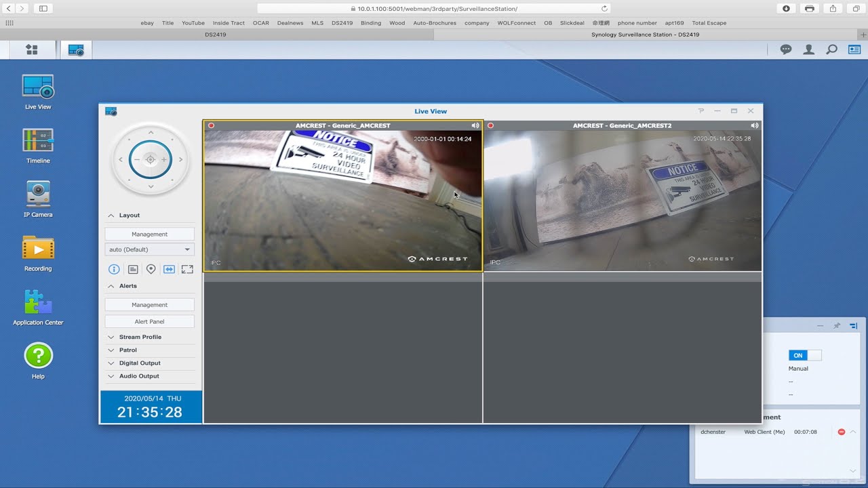This screenshot has height=488, width=868.
Task: Pan camera up with PTZ arrow
Action: [151, 132]
